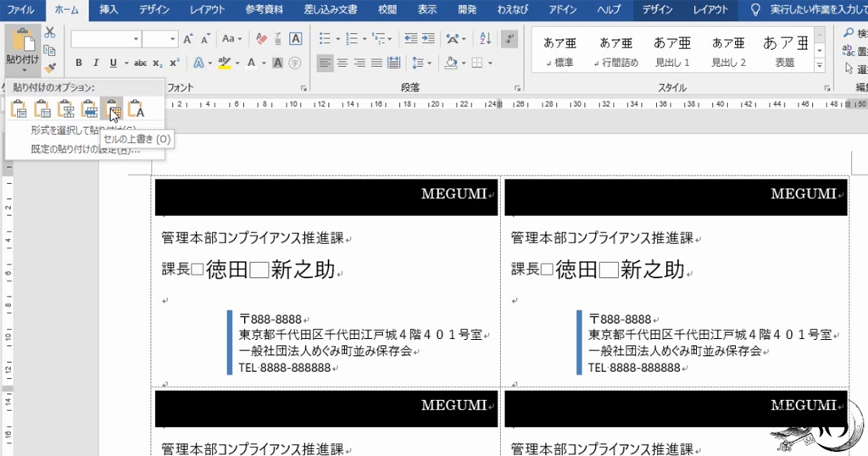
Task: Align paragraph to the left
Action: tap(325, 63)
